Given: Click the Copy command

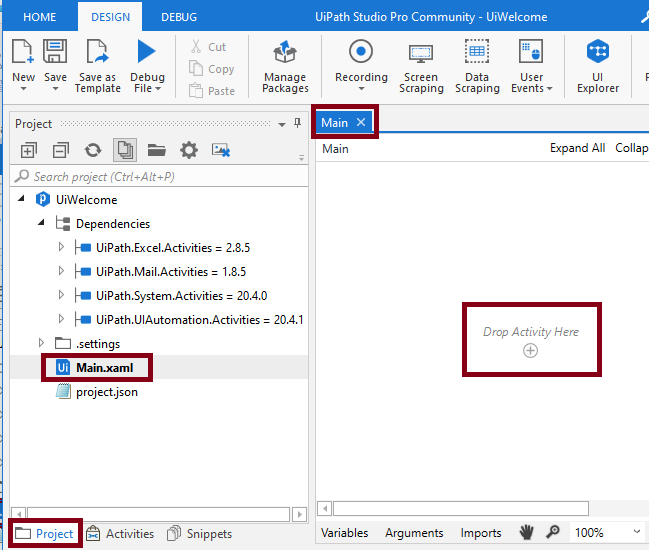Looking at the screenshot, I should click(212, 69).
